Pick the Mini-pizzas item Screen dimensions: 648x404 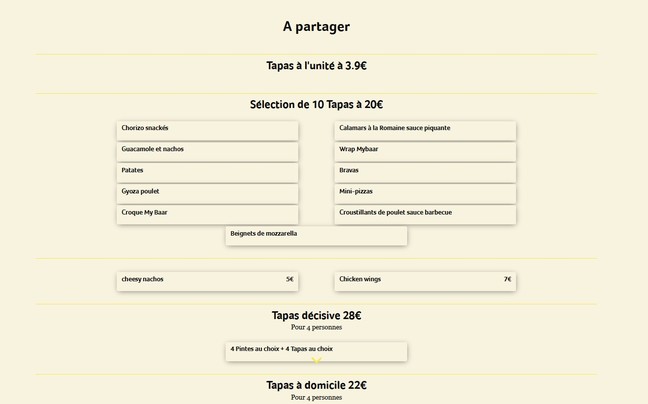tap(425, 193)
